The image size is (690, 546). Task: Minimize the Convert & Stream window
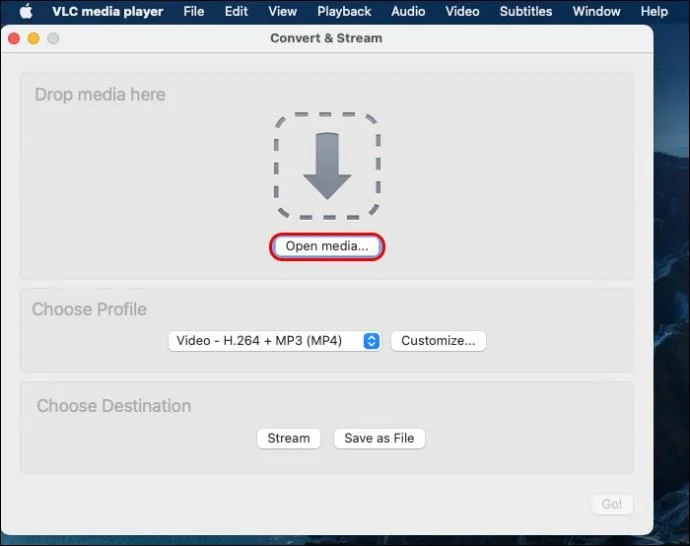click(x=33, y=39)
